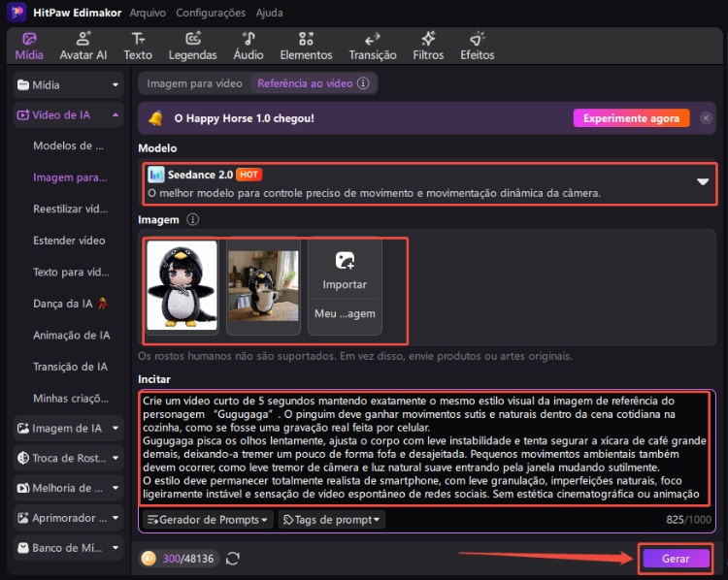The image size is (728, 580).
Task: Select the penguin plush reference thumbnail
Action: [x=182, y=285]
